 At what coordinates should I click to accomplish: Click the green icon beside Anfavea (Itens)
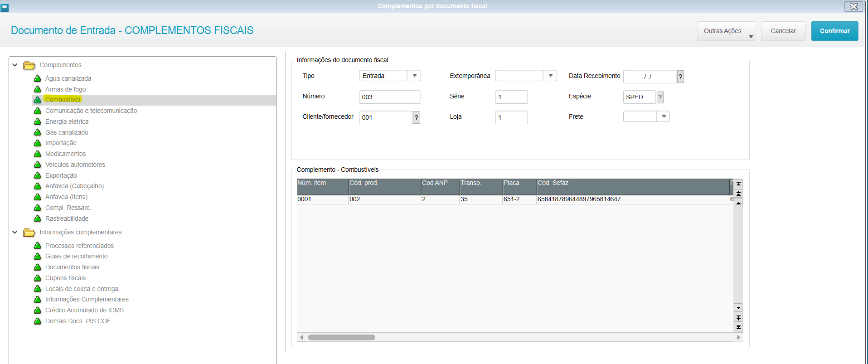point(38,197)
